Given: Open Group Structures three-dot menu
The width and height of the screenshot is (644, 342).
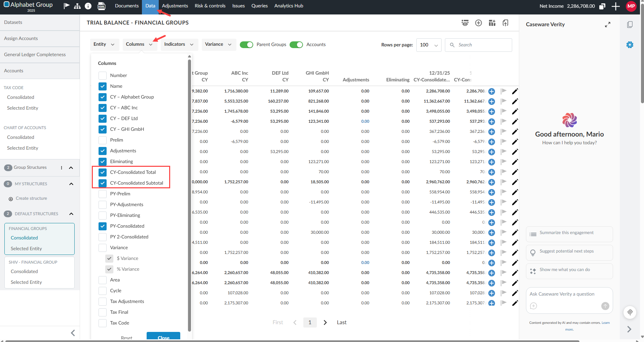Looking at the screenshot, I should [x=62, y=167].
